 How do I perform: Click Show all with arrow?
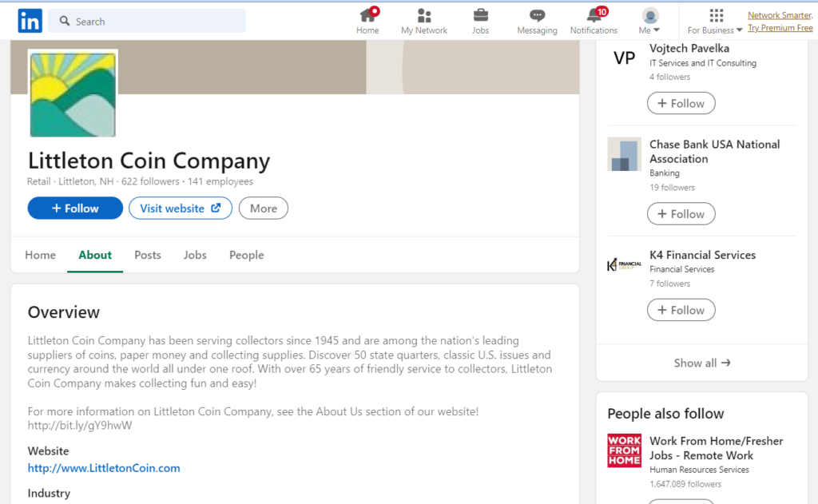(702, 363)
